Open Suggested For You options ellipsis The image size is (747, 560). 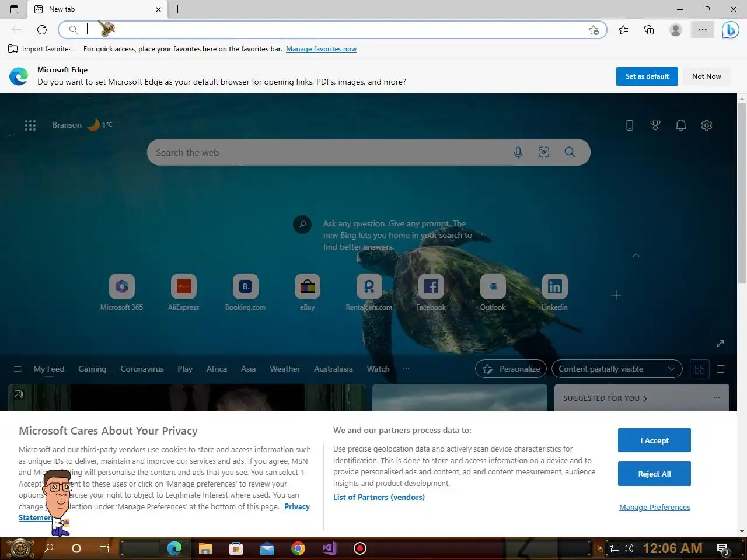717,398
